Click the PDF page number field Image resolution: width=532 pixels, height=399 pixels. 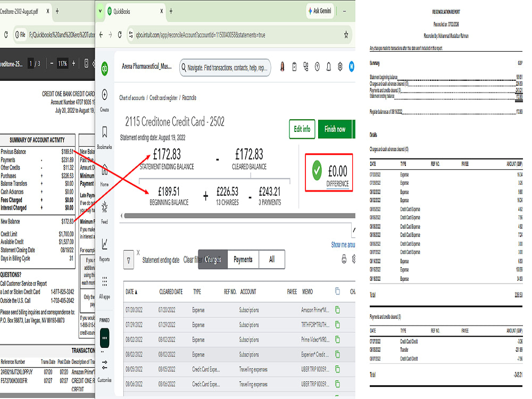(x=31, y=63)
